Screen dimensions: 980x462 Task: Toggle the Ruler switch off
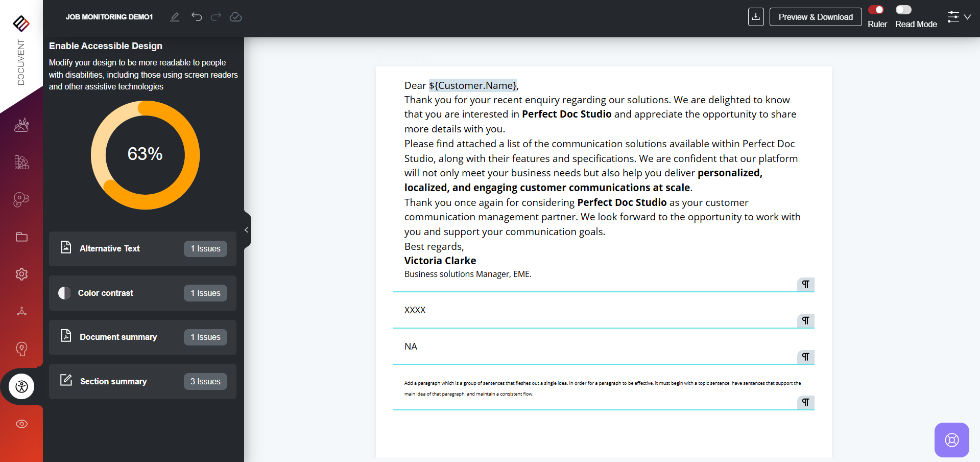click(x=876, y=10)
